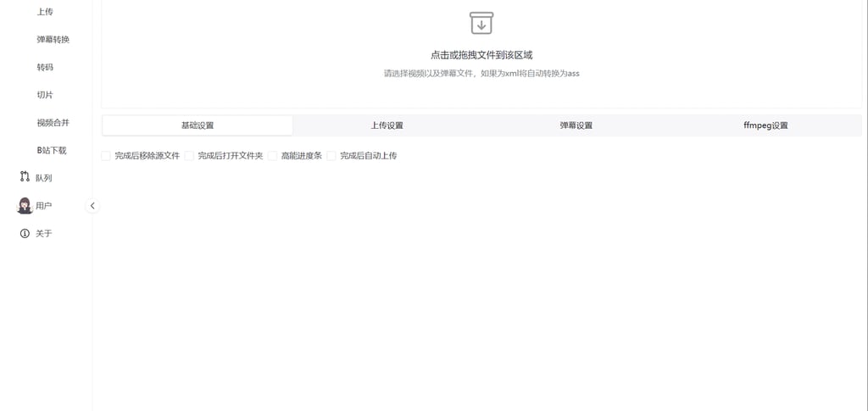Select 切片 in the sidebar

pos(45,95)
